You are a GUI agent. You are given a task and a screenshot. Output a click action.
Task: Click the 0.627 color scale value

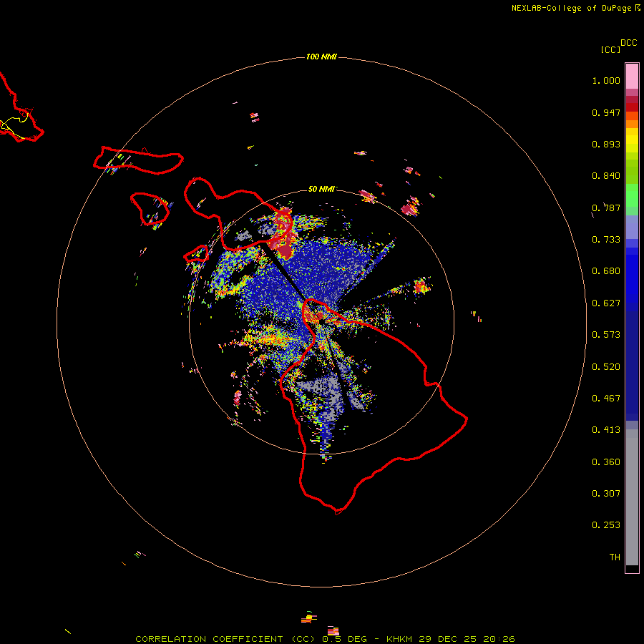606,303
